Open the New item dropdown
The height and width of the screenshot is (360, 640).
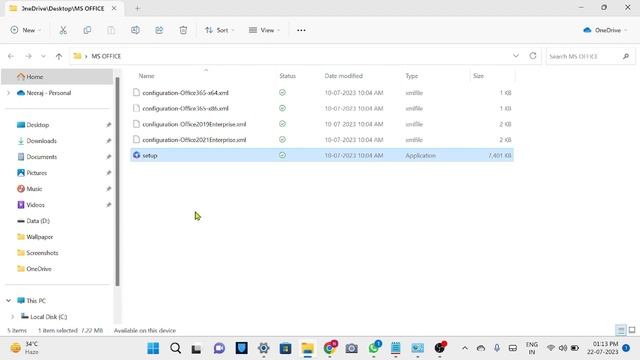coord(26,30)
